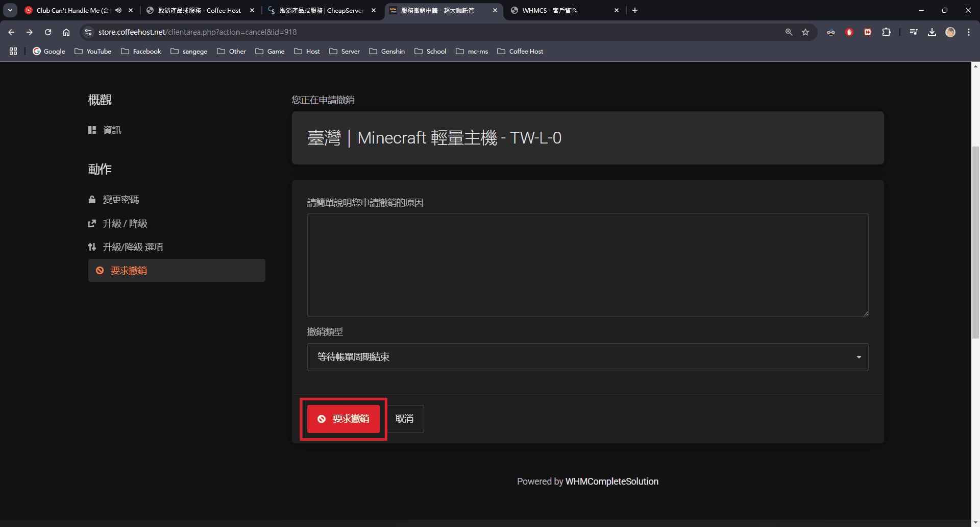The image size is (980, 527).
Task: Open Other bookmark folder
Action: point(231,51)
